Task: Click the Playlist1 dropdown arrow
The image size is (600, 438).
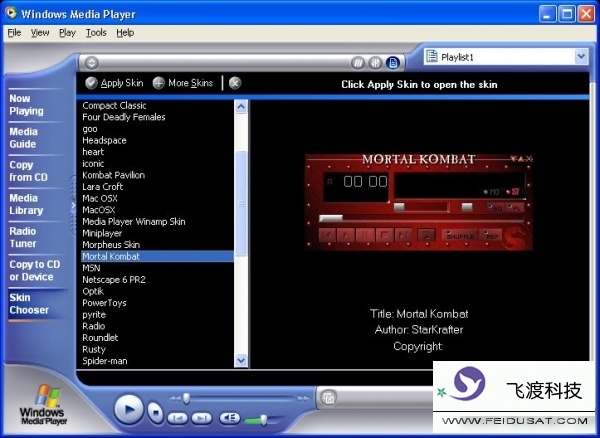Action: tap(581, 57)
